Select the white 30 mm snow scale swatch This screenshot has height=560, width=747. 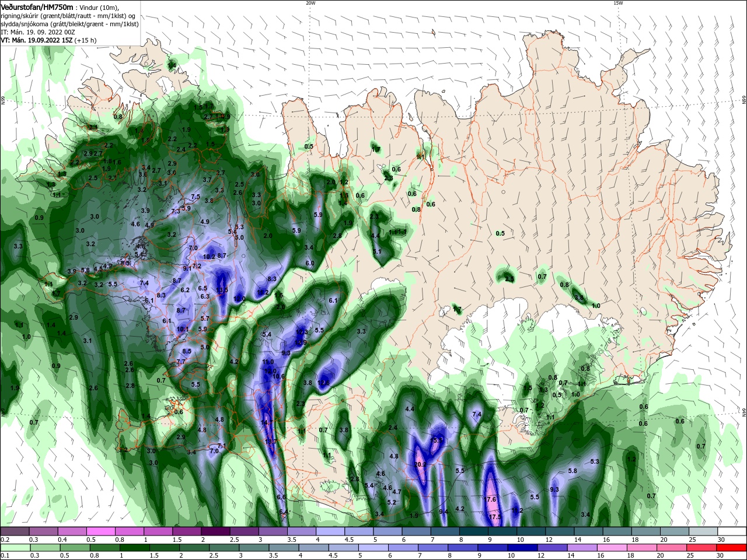(x=731, y=531)
